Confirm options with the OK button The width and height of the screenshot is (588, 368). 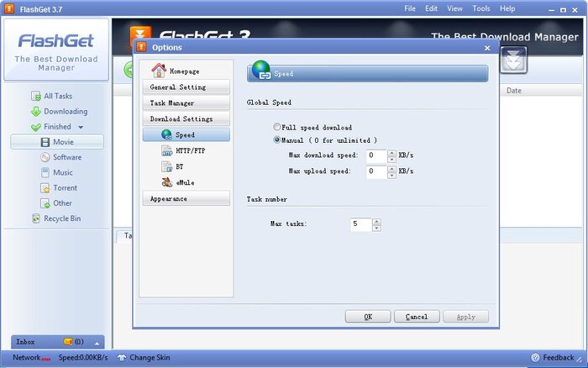(x=368, y=316)
